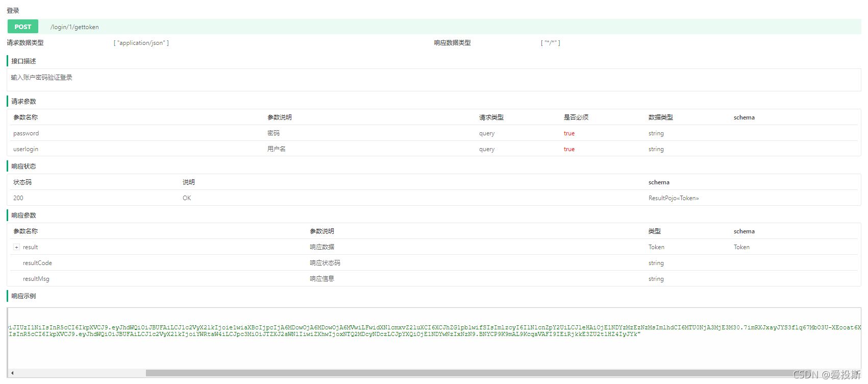Click the query request type in password row

click(x=487, y=133)
